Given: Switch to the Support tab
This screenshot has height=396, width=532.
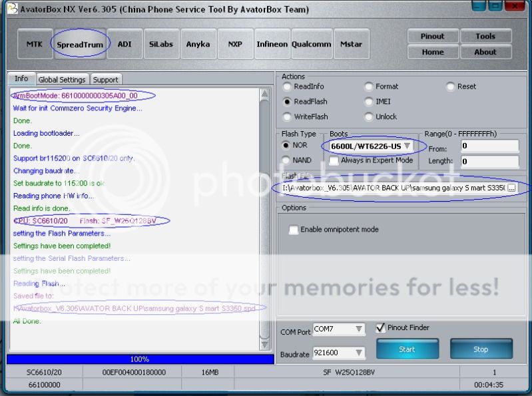Looking at the screenshot, I should point(105,80).
